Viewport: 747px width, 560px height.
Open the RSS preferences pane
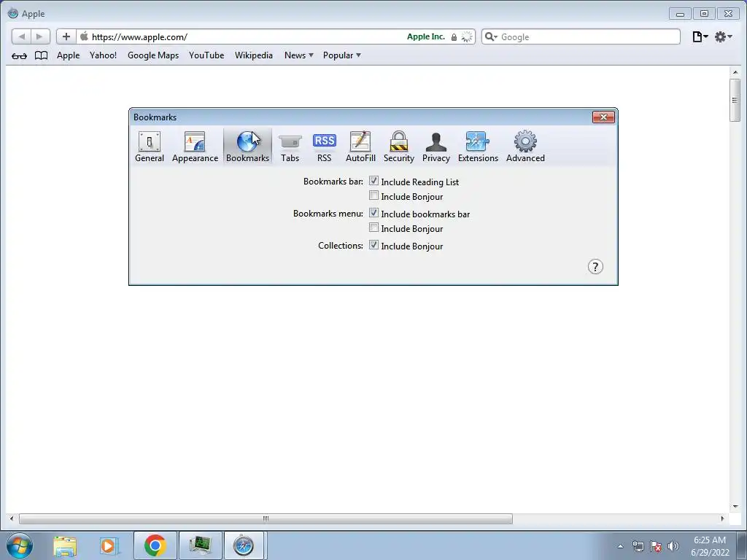click(324, 147)
